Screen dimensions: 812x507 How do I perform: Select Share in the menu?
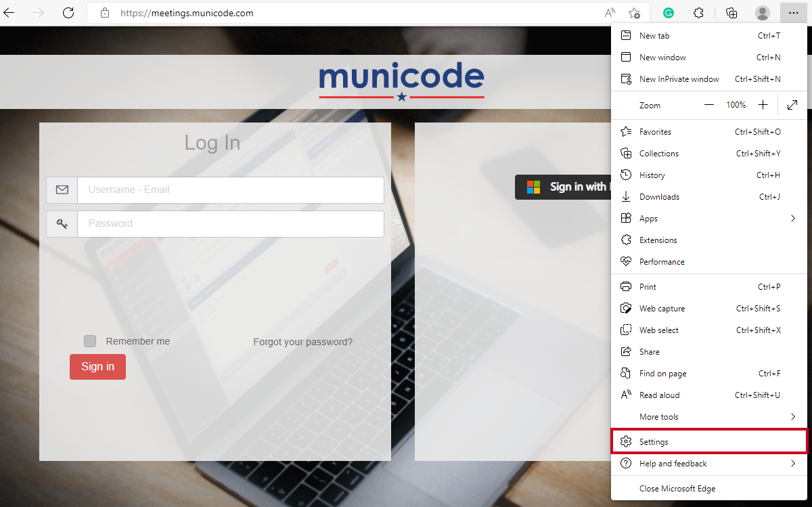pos(708,352)
